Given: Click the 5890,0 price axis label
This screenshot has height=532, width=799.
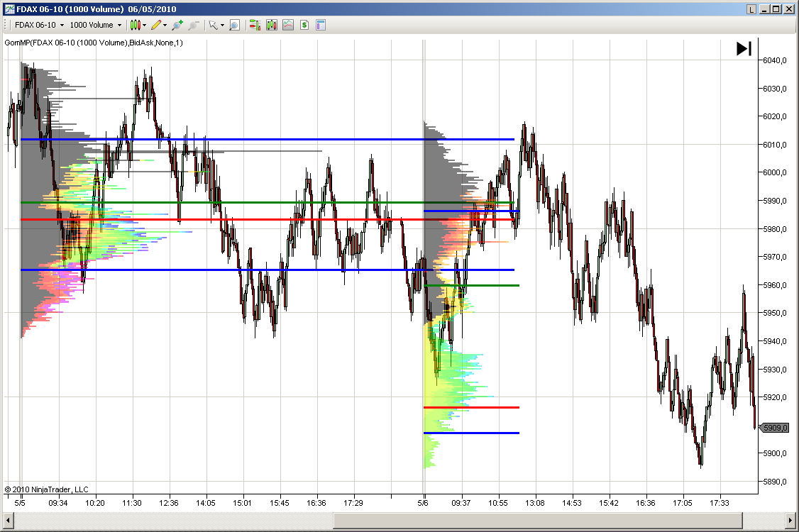Looking at the screenshot, I should click(x=775, y=481).
